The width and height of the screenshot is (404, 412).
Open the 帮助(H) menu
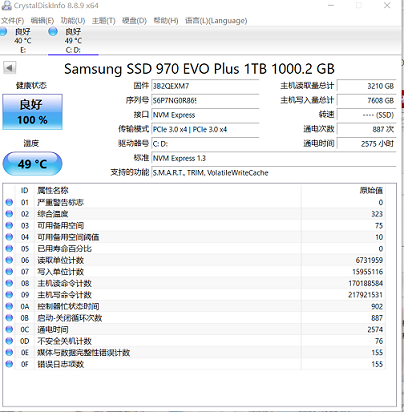coord(166,21)
